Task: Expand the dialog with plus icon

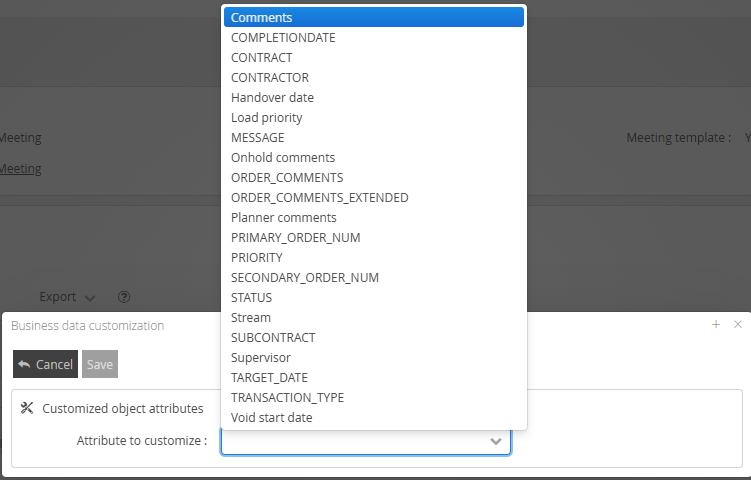Action: coord(716,325)
